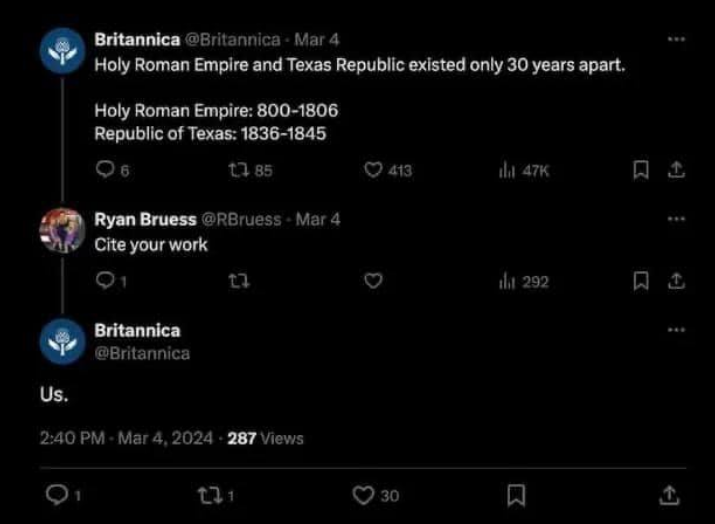The height and width of the screenshot is (524, 715).
Task: Bookmark the first Britannica tweet
Action: pos(641,171)
